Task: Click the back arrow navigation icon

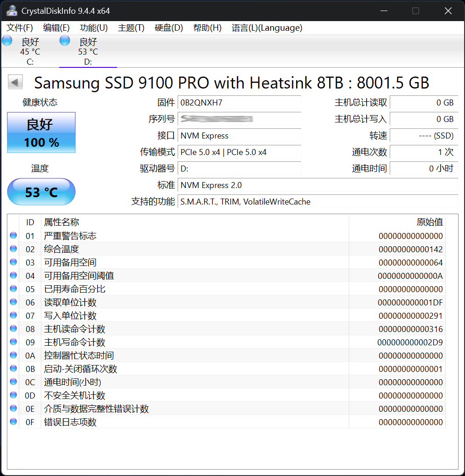Action: click(15, 82)
